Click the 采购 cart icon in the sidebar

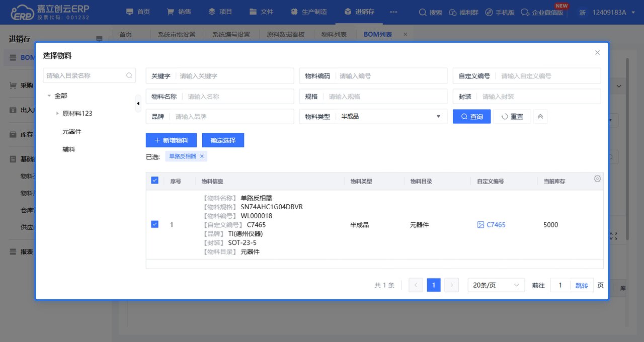coord(13,85)
